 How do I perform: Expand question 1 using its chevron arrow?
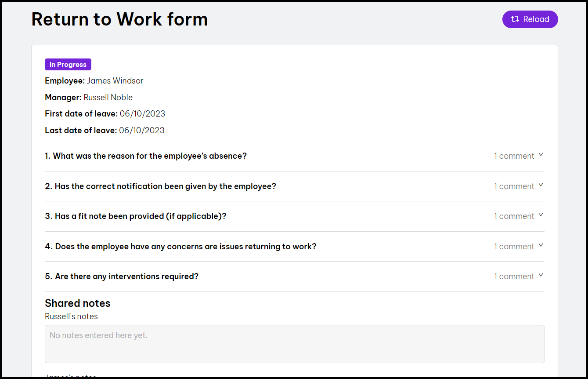point(541,155)
